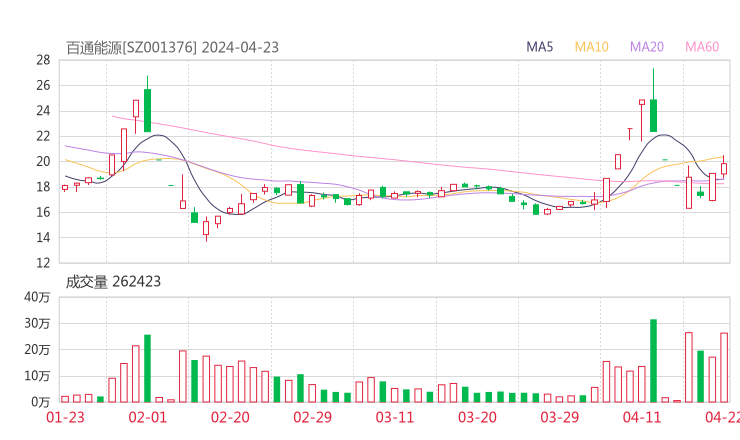Image resolution: width=740 pixels, height=440 pixels.
Task: Click the last red volume bar at the right edge
Action: tap(724, 367)
